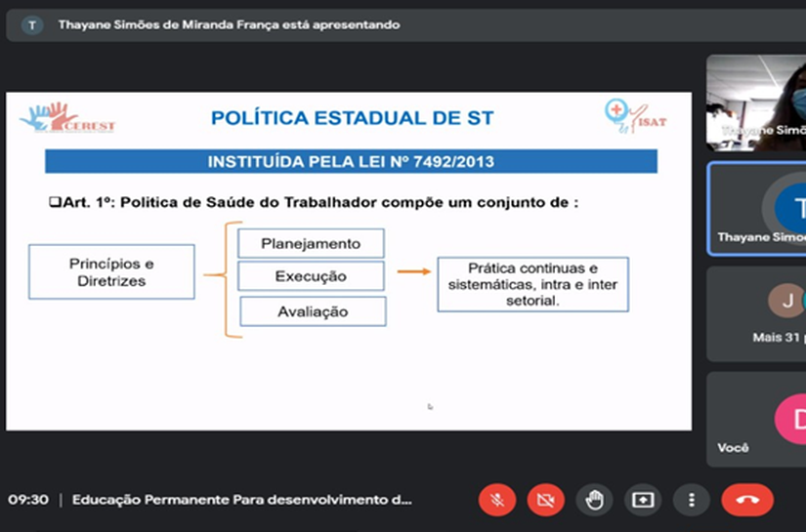Select Thayane's webcam video tile
The image size is (806, 532).
(x=756, y=102)
